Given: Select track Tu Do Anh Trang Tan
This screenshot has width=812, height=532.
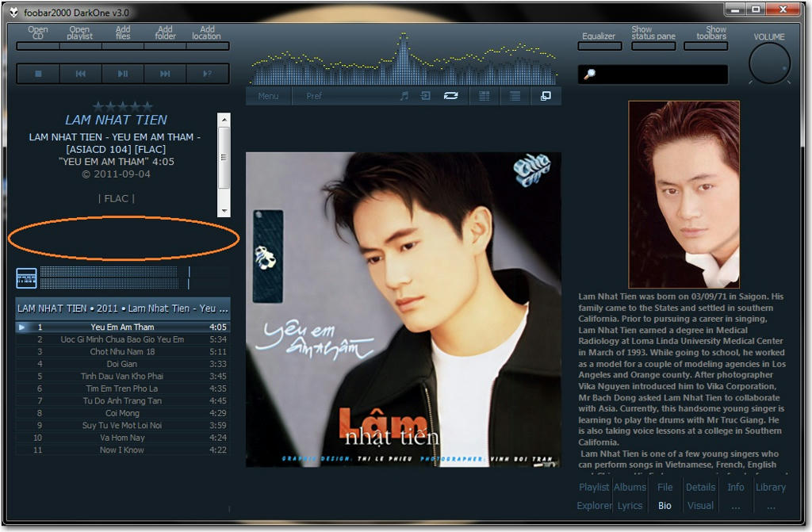Looking at the screenshot, I should click(123, 401).
